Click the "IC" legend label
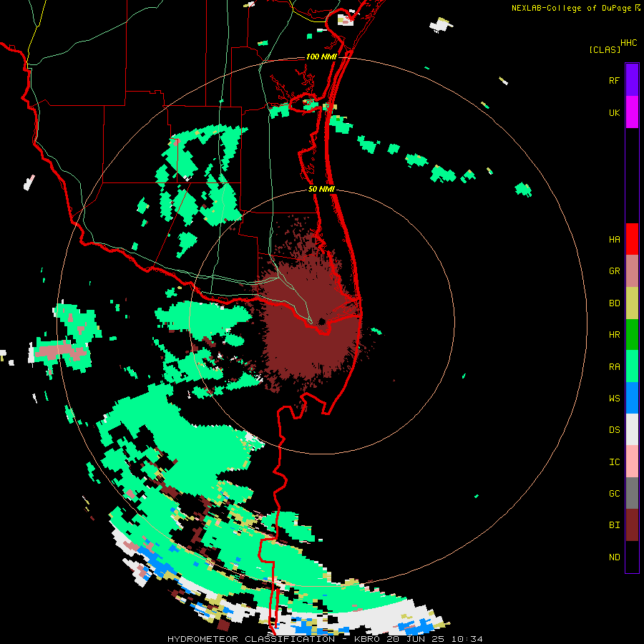 [614, 462]
